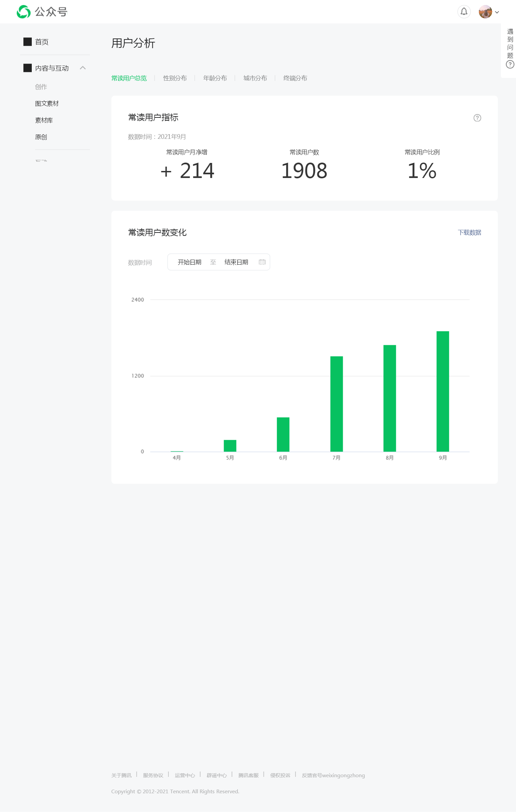The height and width of the screenshot is (812, 516).
Task: Click the 9月 green bar in chart
Action: (442, 391)
